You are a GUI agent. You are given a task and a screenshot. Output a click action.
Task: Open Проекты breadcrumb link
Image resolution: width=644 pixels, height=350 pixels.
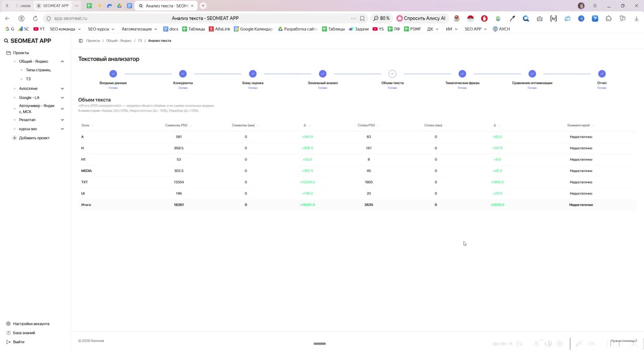click(x=93, y=41)
